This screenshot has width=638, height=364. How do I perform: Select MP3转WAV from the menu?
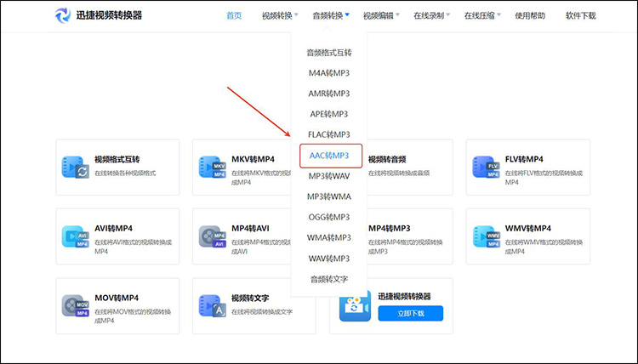click(x=328, y=176)
